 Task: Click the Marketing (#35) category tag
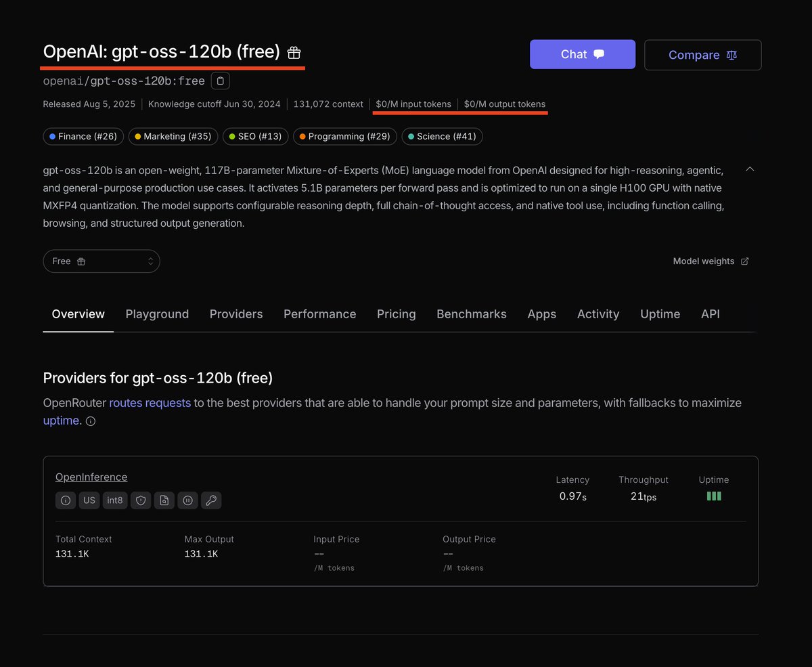tap(173, 137)
